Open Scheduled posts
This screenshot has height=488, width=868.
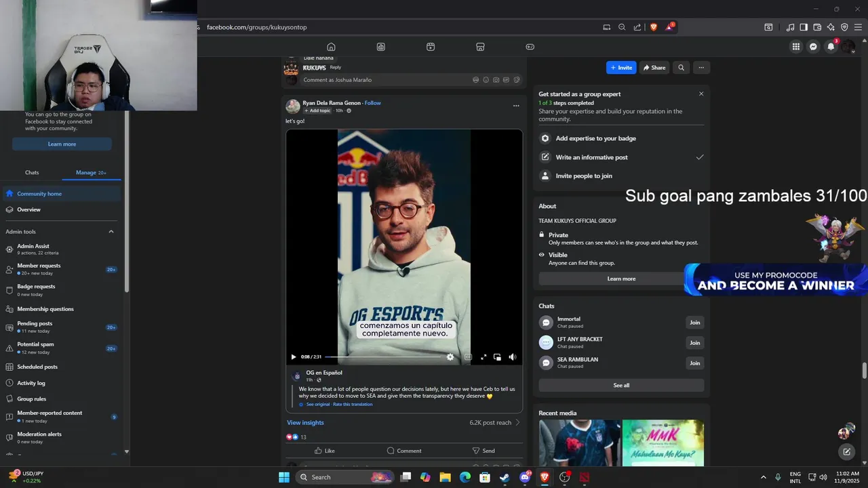tap(62, 367)
